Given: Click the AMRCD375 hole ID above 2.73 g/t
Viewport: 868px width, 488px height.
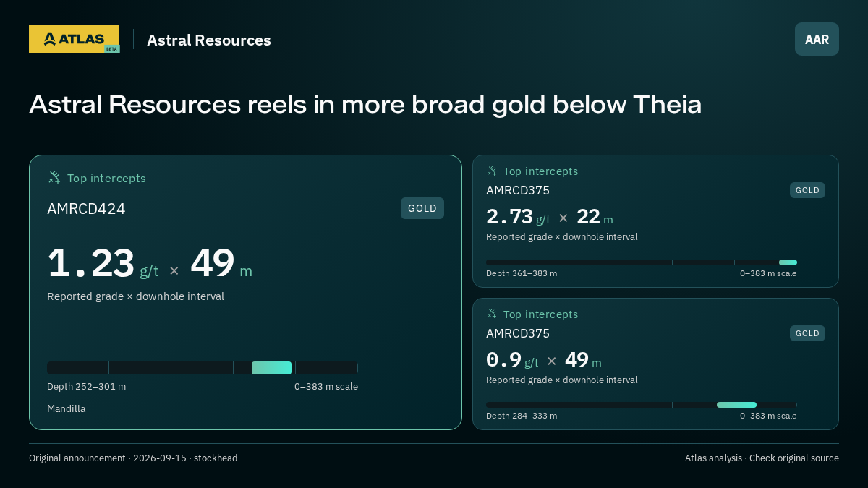Looking at the screenshot, I should (518, 191).
